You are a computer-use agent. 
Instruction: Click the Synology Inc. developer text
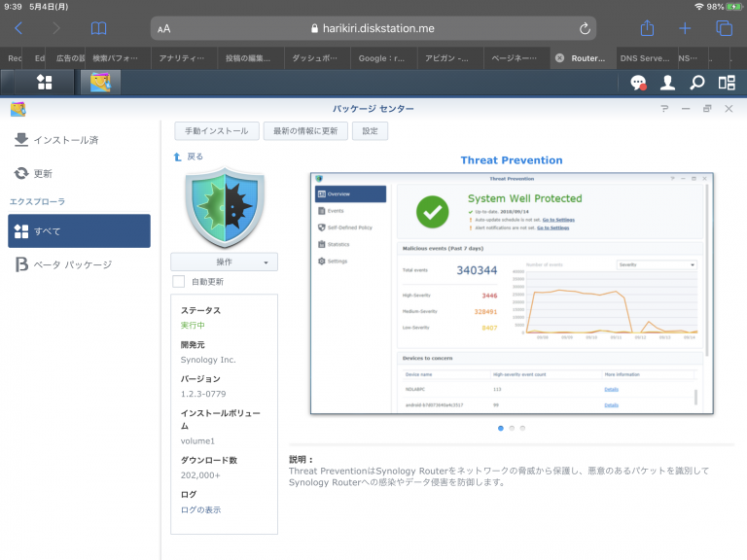pos(208,360)
